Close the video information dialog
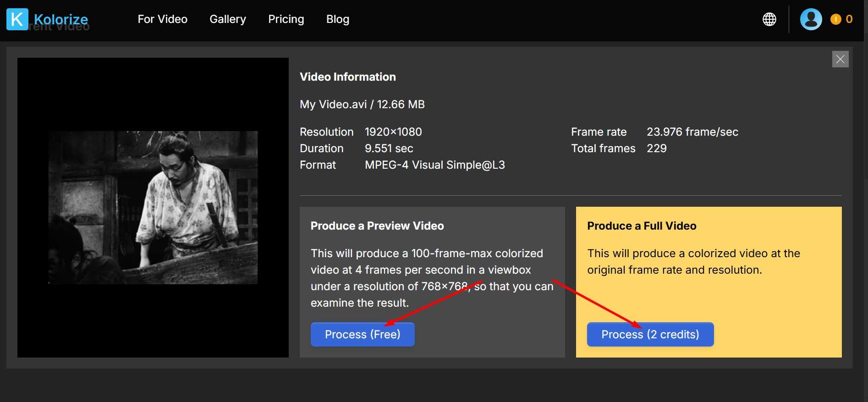The image size is (868, 402). click(x=841, y=59)
